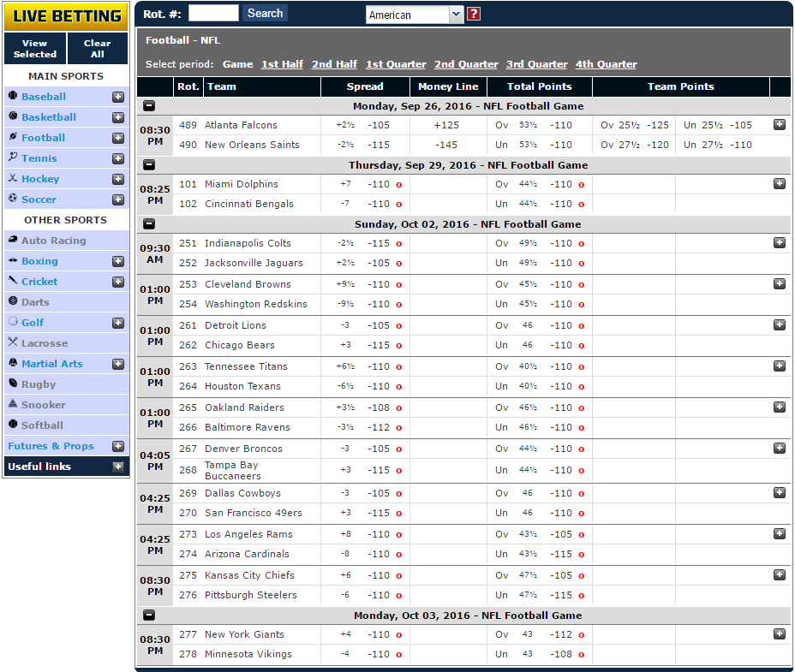The height and width of the screenshot is (672, 795).
Task: Click the Soccer ball icon
Action: tap(13, 198)
